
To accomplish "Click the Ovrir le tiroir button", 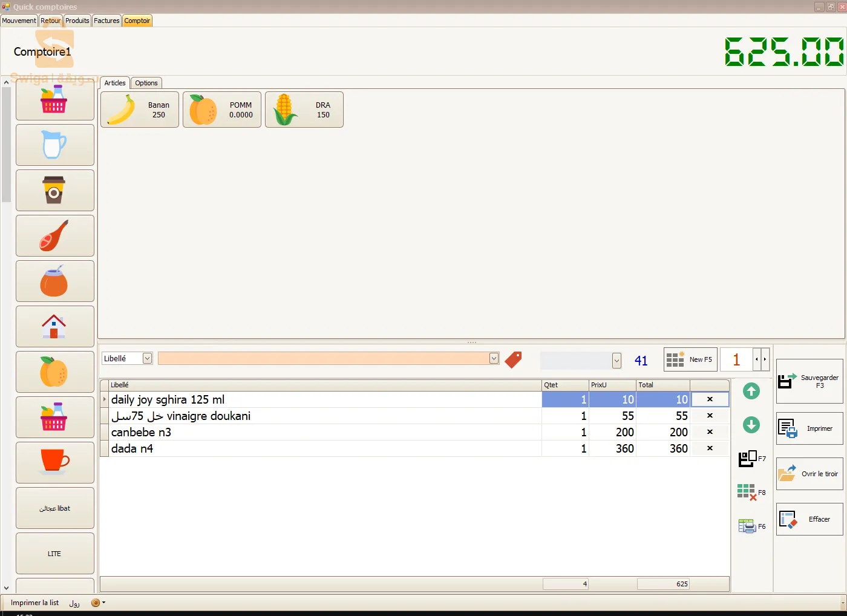I will [809, 474].
